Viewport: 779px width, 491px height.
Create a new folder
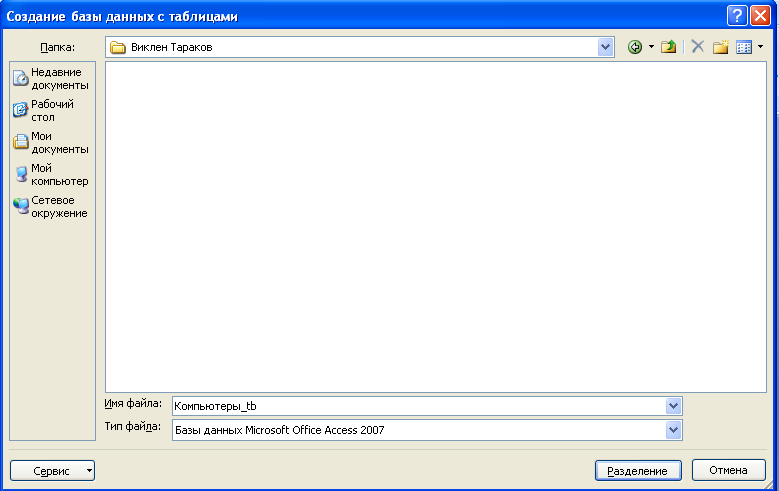click(x=720, y=47)
